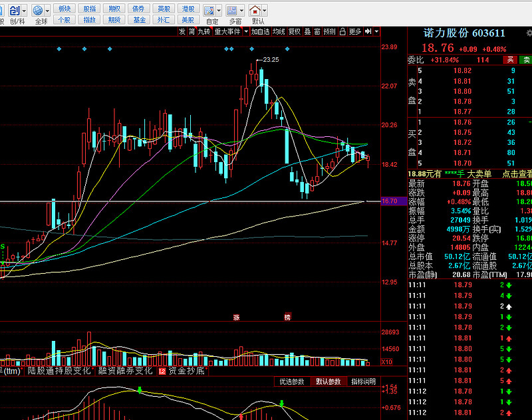The width and height of the screenshot is (532, 420).
Task: Click the lock icon in chart toolbar
Action: (342, 31)
